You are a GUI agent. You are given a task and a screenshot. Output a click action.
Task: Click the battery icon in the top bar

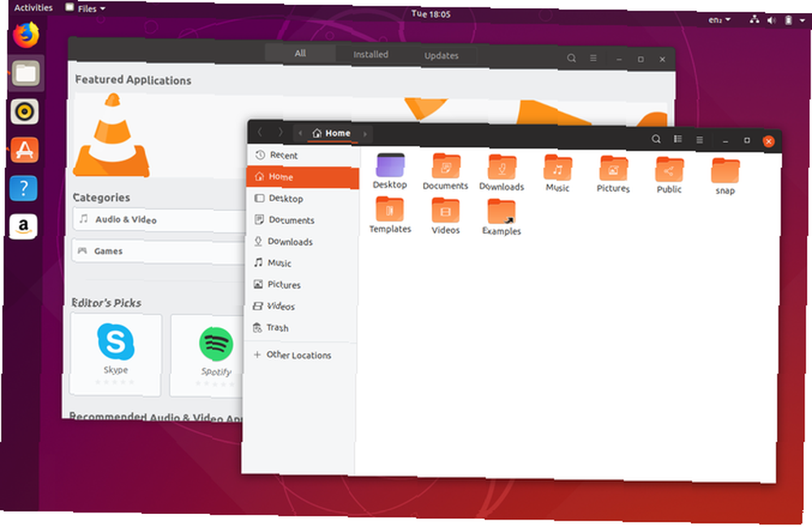point(788,20)
